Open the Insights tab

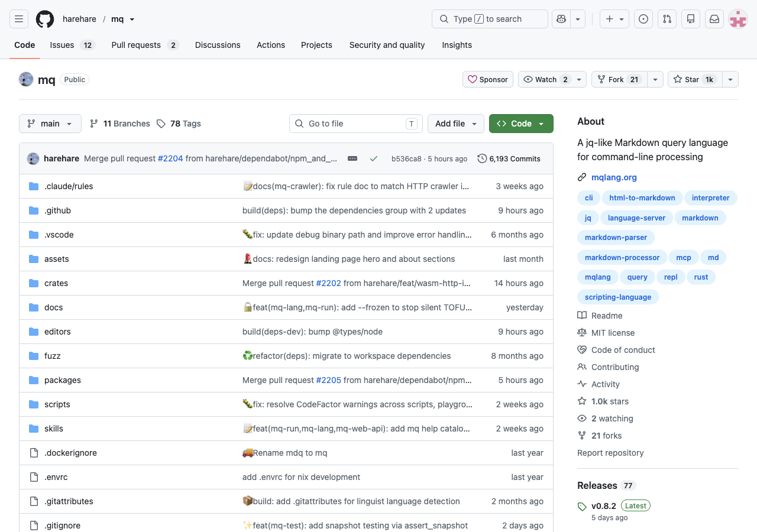[457, 45]
